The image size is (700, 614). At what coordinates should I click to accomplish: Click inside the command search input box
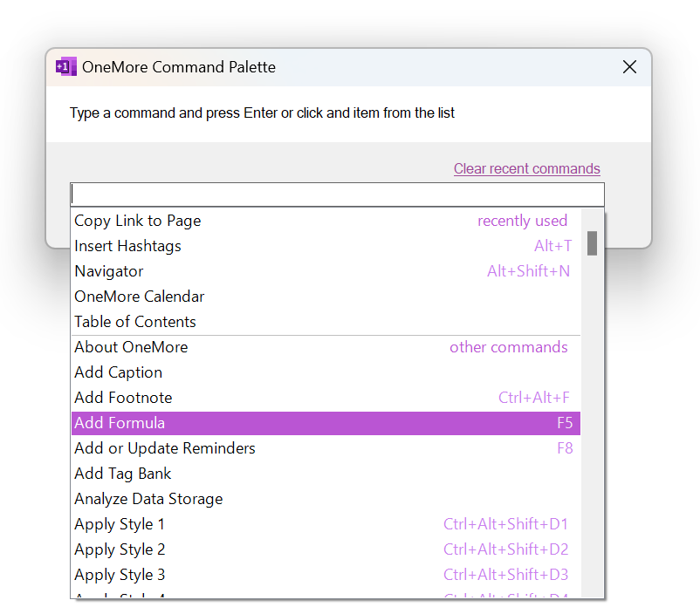[337, 194]
